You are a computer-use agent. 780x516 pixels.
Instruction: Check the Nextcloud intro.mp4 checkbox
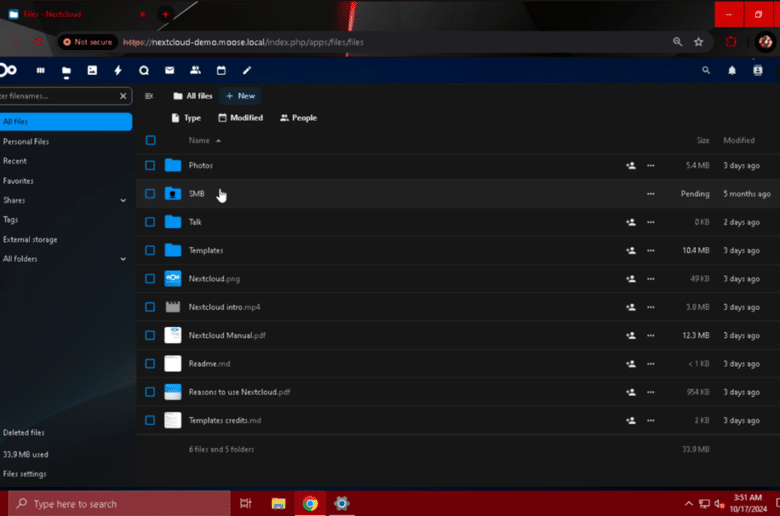(x=150, y=307)
